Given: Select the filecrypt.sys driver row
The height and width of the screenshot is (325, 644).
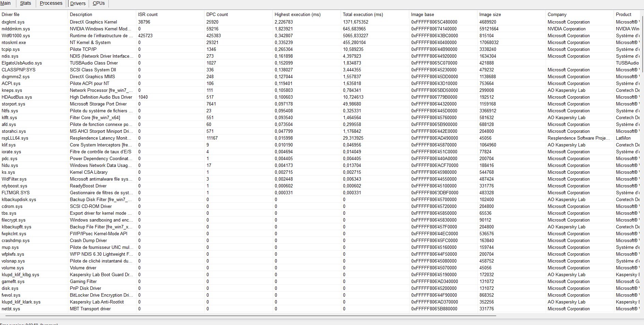Looking at the screenshot, I should 320,220.
